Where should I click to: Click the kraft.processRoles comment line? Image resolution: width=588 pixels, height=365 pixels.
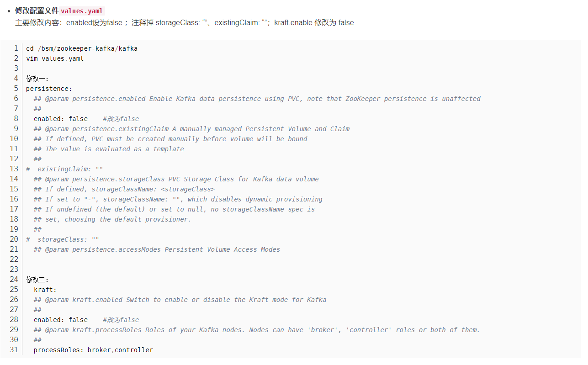coord(256,330)
